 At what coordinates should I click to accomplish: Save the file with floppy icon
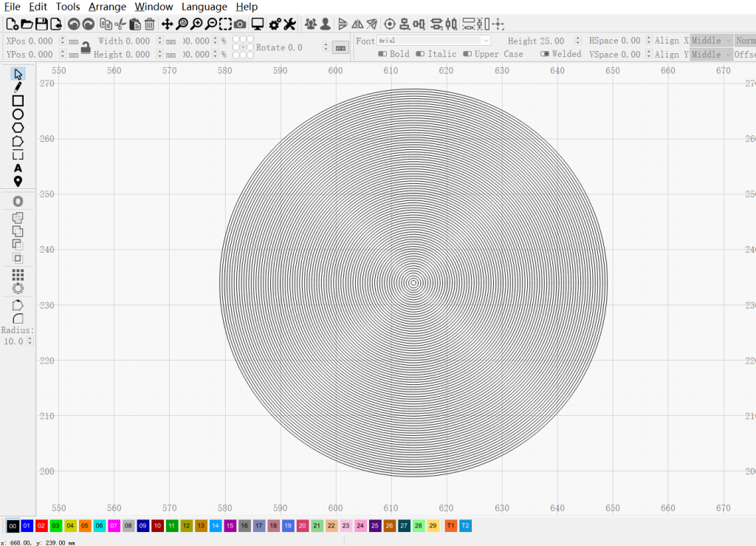[41, 24]
